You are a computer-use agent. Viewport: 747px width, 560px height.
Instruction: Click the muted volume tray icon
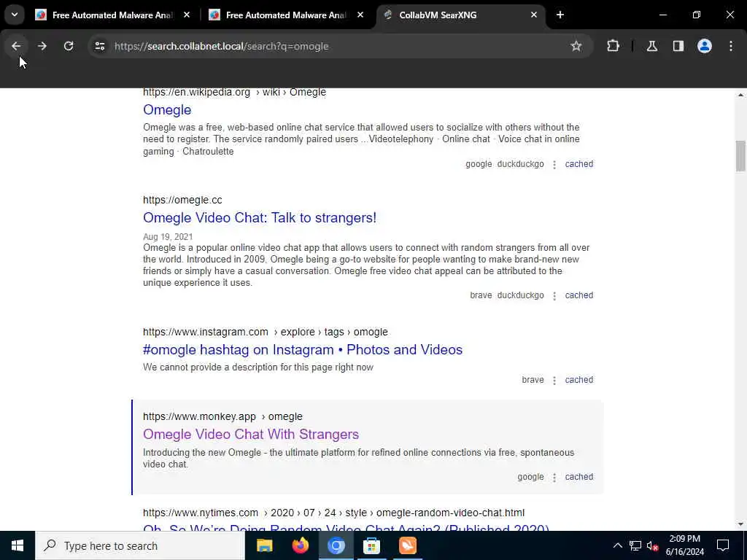coord(652,545)
